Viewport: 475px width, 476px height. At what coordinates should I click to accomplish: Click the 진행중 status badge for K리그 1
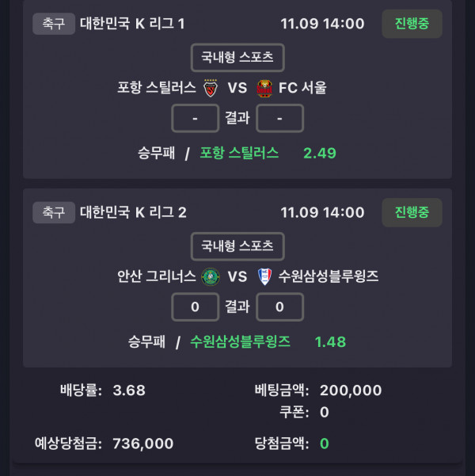[x=412, y=24]
